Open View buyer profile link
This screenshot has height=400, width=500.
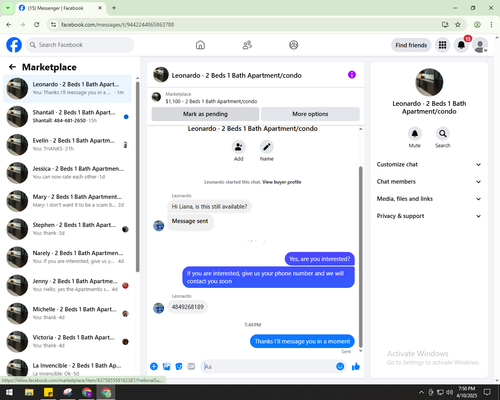point(282,182)
